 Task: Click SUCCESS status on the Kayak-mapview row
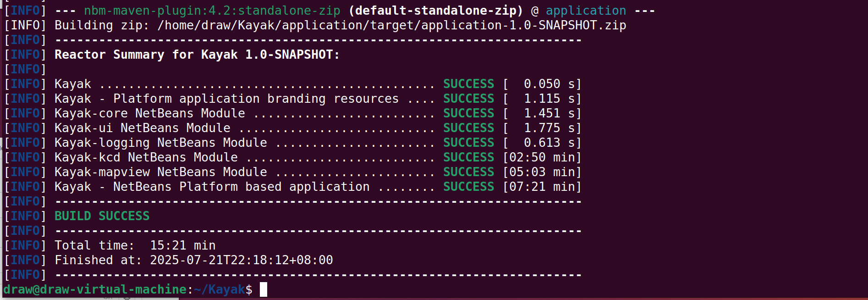pyautogui.click(x=469, y=172)
